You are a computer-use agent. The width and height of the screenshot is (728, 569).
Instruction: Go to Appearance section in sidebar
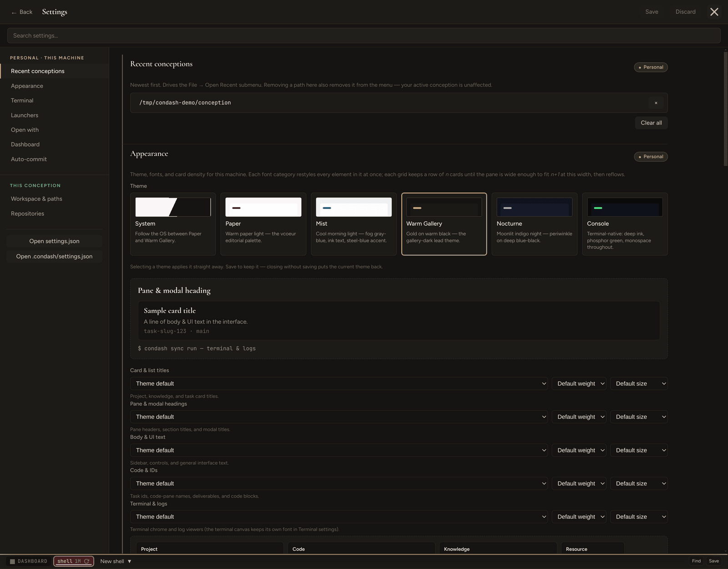point(54,86)
